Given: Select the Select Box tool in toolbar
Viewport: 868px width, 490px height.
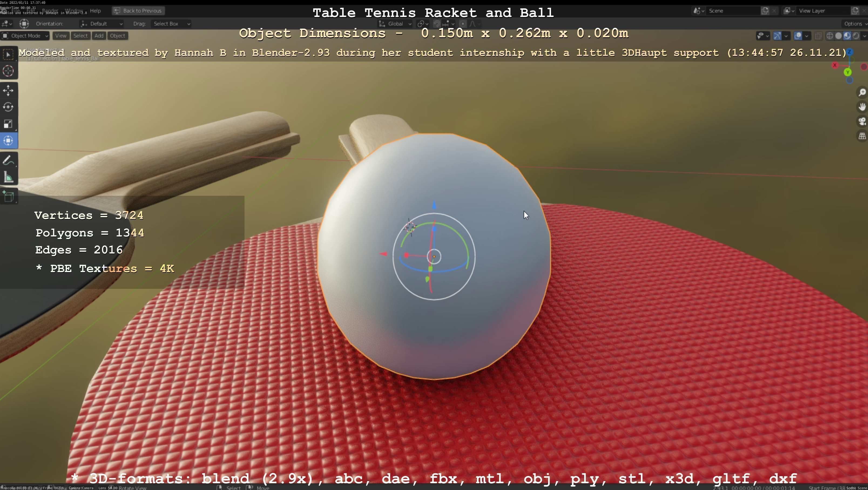Looking at the screenshot, I should coord(8,55).
